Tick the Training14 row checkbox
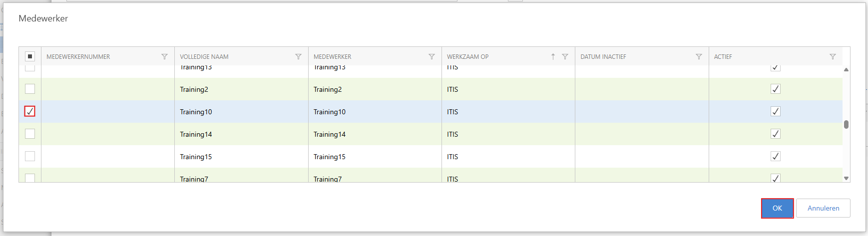Image resolution: width=868 pixels, height=236 pixels. pyautogui.click(x=30, y=134)
